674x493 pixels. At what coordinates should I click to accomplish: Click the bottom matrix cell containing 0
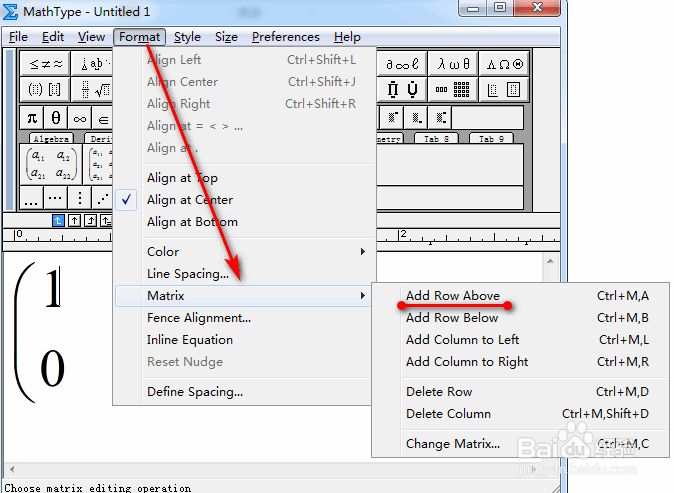(53, 368)
